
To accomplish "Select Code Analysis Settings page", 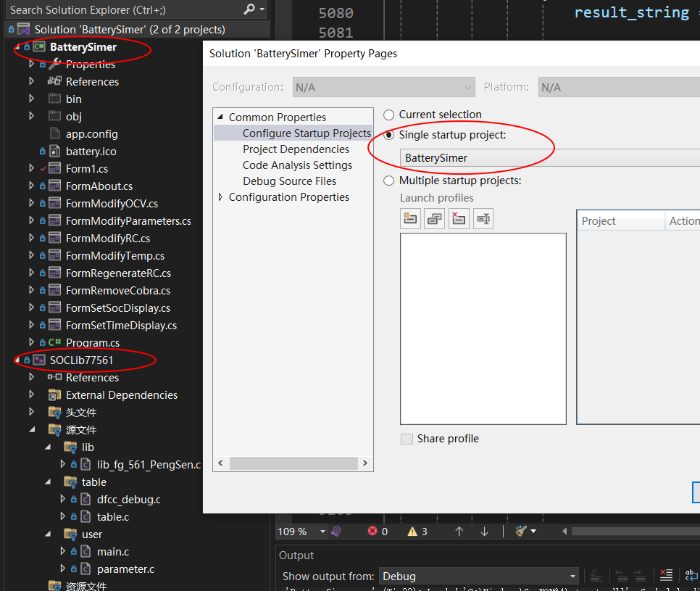I will point(297,165).
